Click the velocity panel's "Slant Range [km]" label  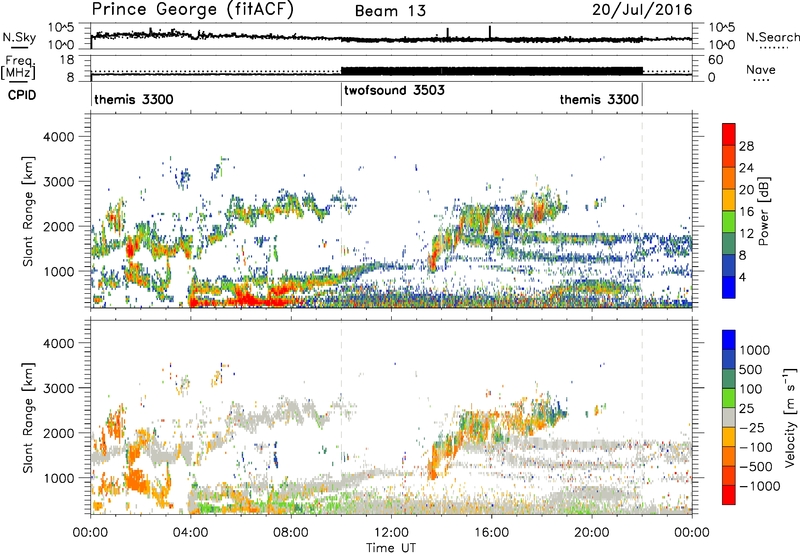click(28, 417)
